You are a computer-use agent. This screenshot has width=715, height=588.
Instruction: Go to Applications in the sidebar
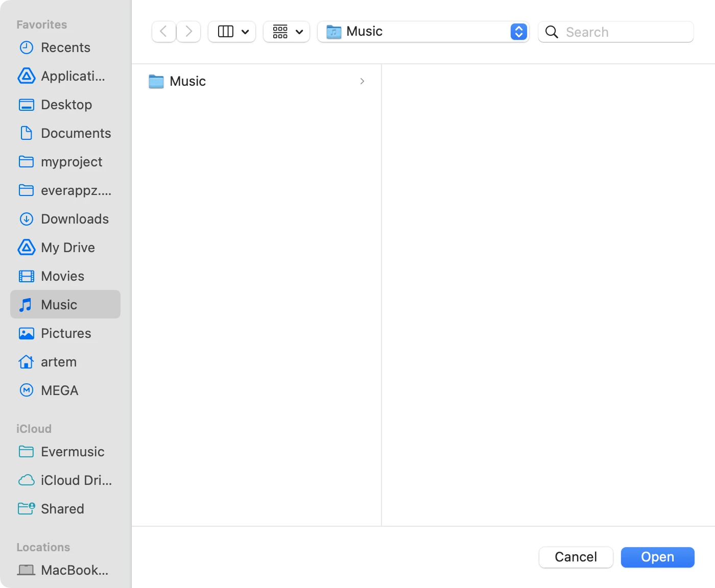pos(73,76)
